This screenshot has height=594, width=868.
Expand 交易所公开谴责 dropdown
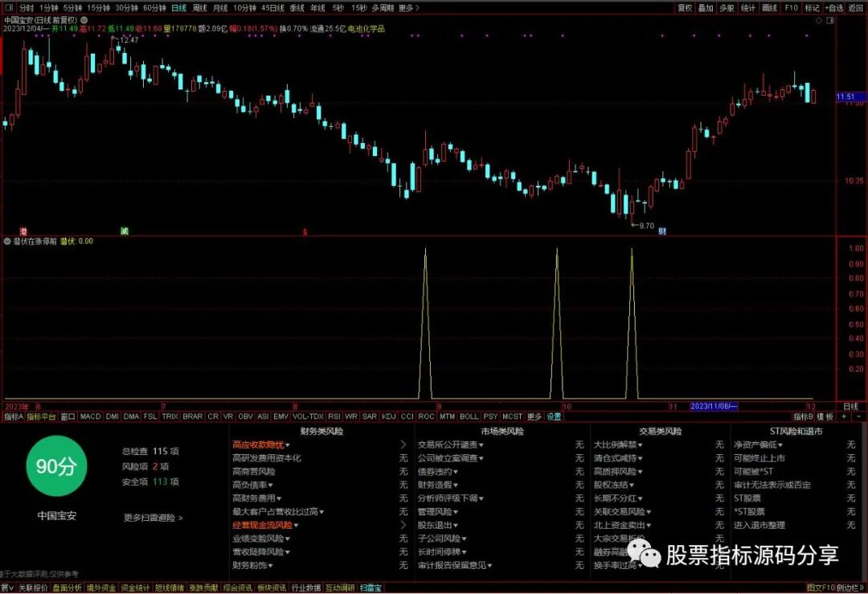point(450,444)
